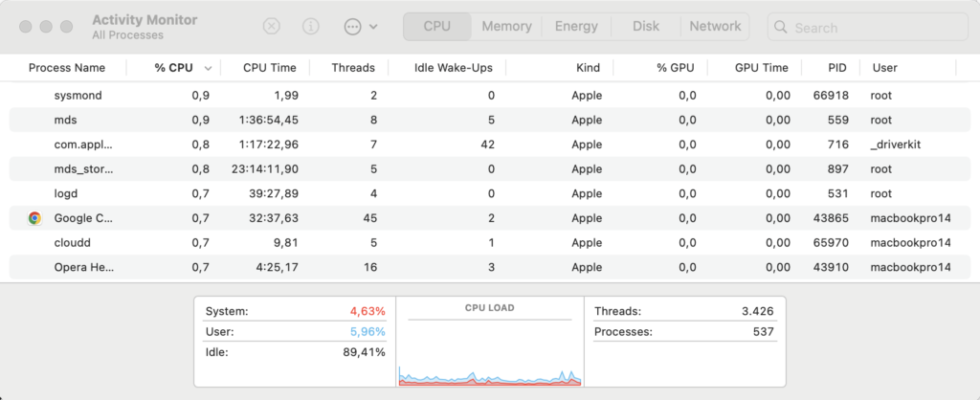
Task: Select the sysmond process row
Action: coord(490,96)
